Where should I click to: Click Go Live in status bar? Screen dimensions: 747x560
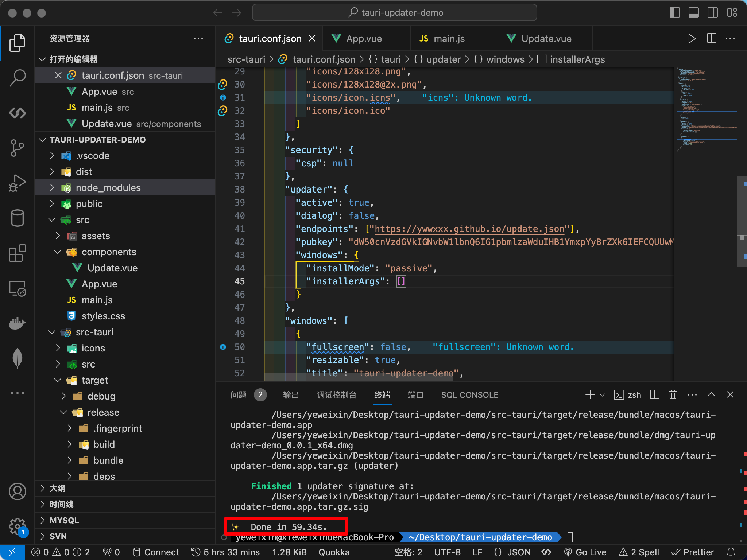pyautogui.click(x=585, y=552)
